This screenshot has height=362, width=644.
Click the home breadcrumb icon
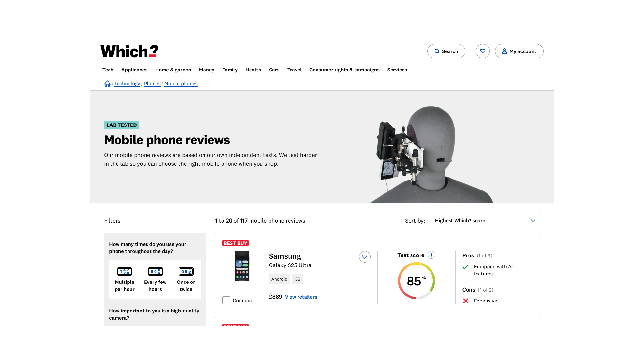coord(107,84)
